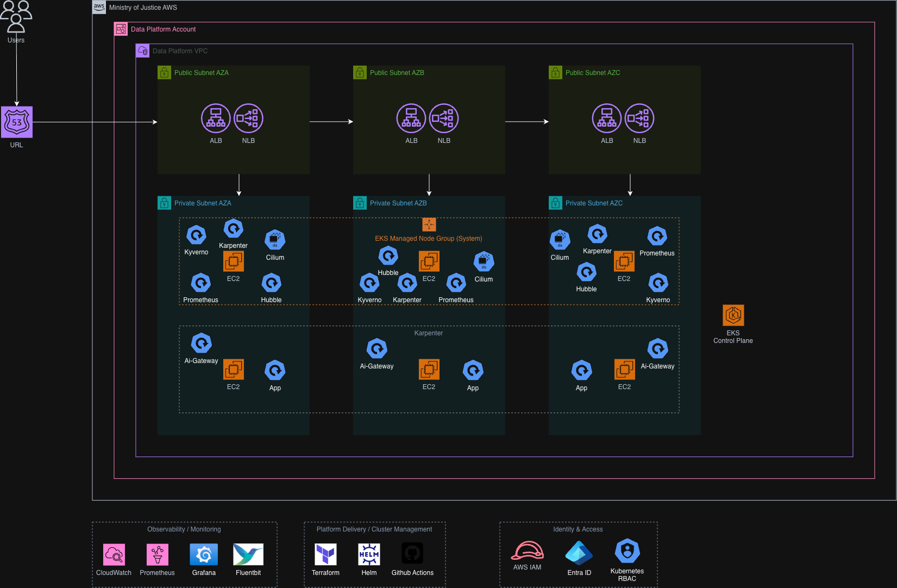This screenshot has width=897, height=588.
Task: Select the Cilium icon in Private Subnet AZB
Action: [484, 262]
